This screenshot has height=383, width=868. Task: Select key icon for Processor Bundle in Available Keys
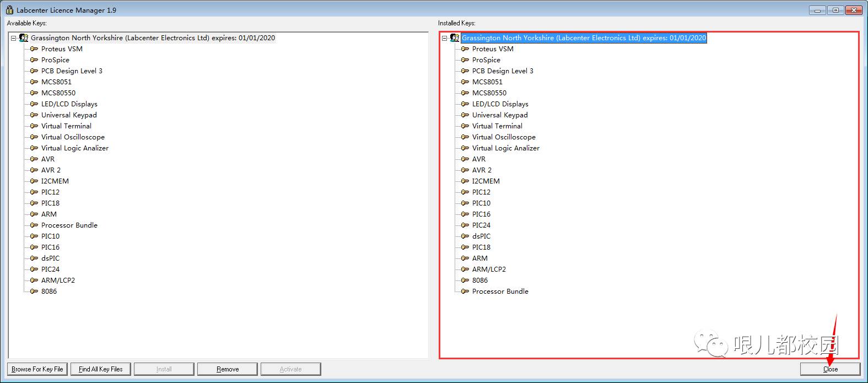pyautogui.click(x=34, y=225)
